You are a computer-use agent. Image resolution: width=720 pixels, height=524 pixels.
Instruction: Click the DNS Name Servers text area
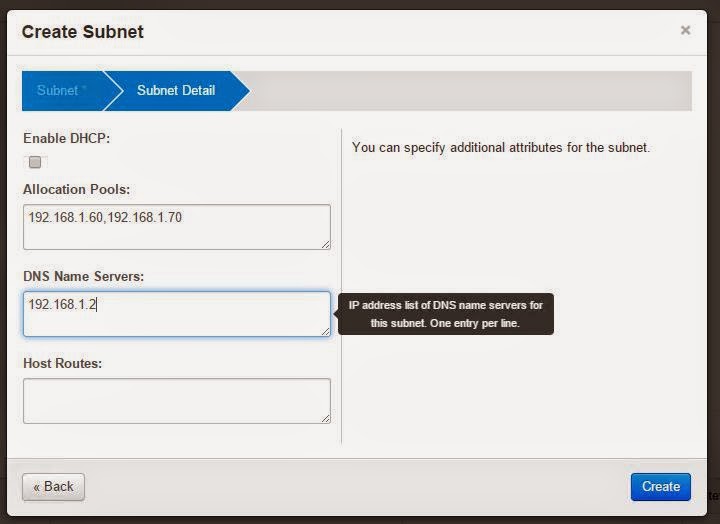177,314
